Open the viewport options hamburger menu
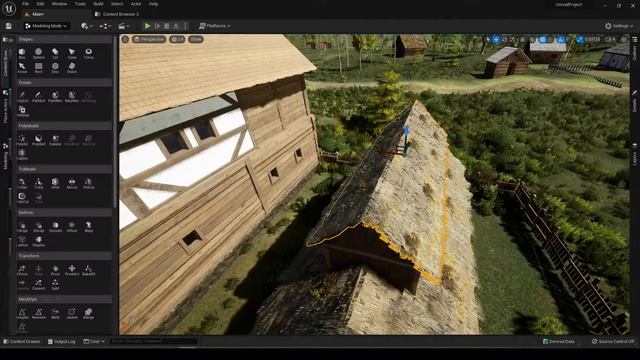640x360 pixels. coord(125,39)
